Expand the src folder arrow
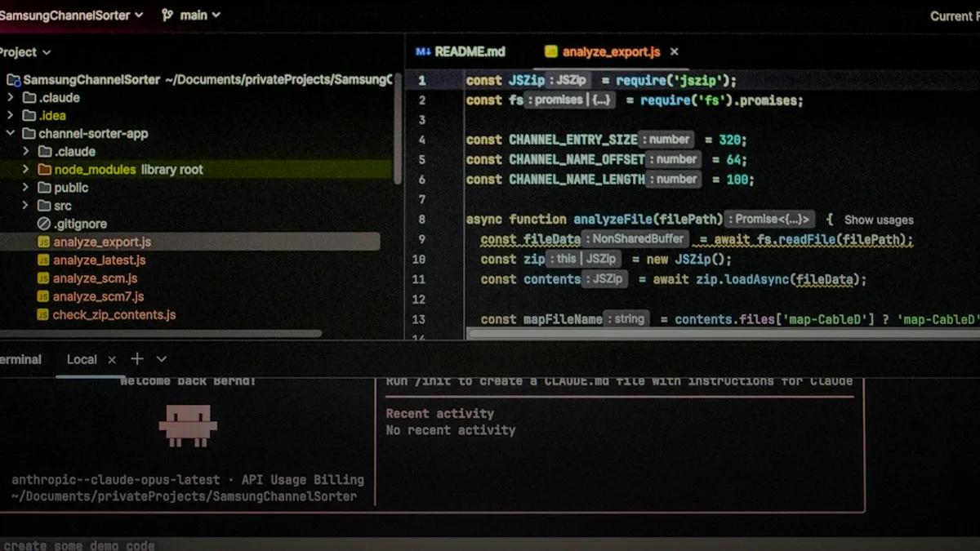The width and height of the screenshot is (980, 551). pyautogui.click(x=25, y=206)
